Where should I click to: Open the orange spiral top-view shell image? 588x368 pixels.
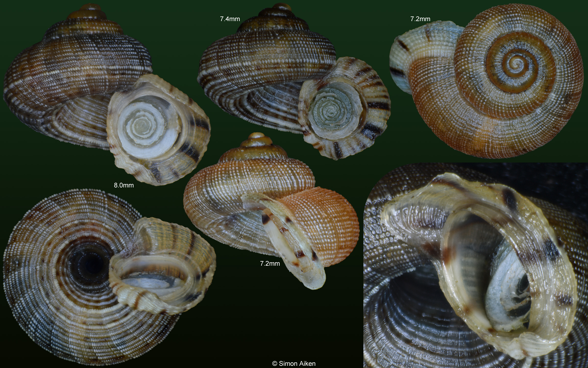[486, 81]
